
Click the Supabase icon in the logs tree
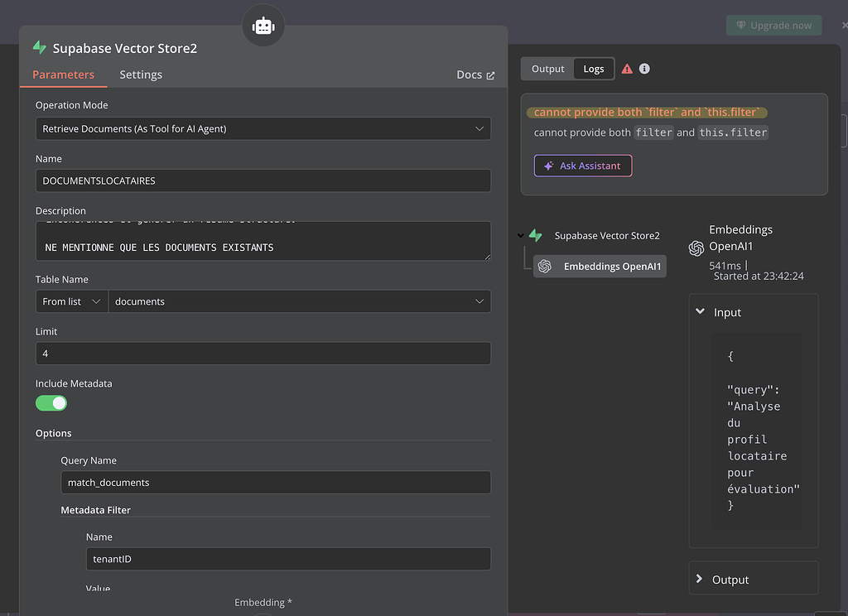[537, 235]
